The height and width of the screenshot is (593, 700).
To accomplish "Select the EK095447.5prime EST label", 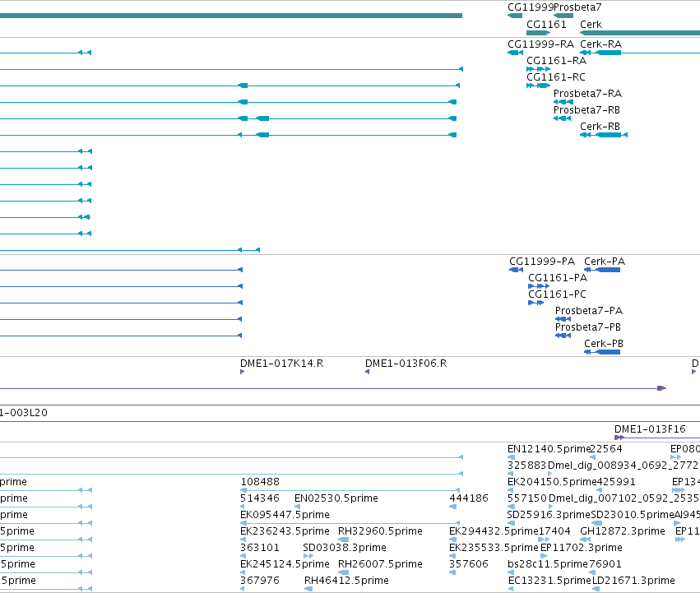I will point(285,515).
